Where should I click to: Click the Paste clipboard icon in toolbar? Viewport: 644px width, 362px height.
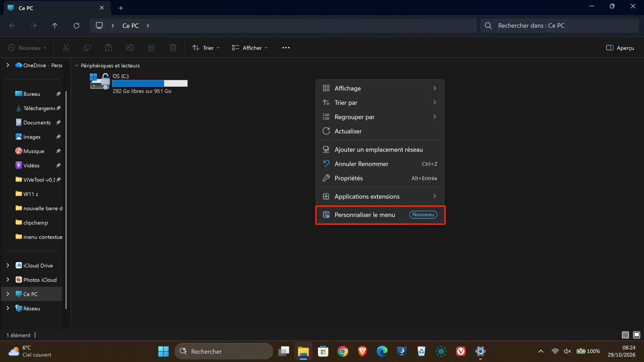(x=108, y=48)
